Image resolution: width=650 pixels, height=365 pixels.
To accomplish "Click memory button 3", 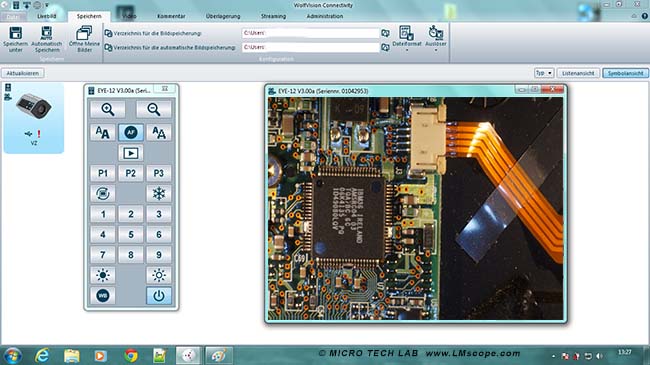I will click(159, 214).
